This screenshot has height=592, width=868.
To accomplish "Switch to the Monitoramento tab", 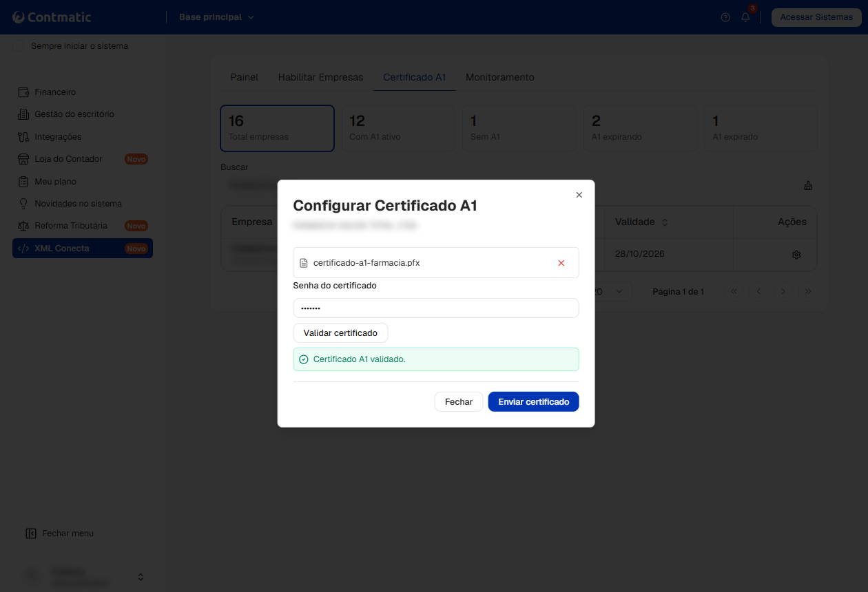I will pyautogui.click(x=500, y=77).
